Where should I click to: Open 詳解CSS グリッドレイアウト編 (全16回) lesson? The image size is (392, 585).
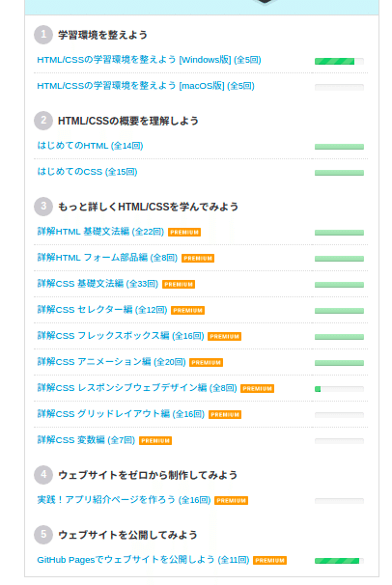pyautogui.click(x=121, y=414)
